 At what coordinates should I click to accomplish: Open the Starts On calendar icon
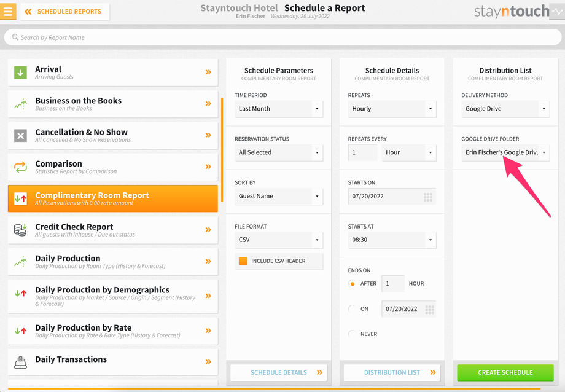pos(428,197)
